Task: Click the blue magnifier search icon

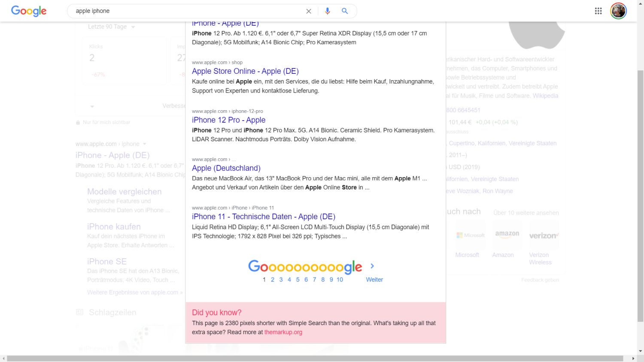Action: pyautogui.click(x=345, y=11)
